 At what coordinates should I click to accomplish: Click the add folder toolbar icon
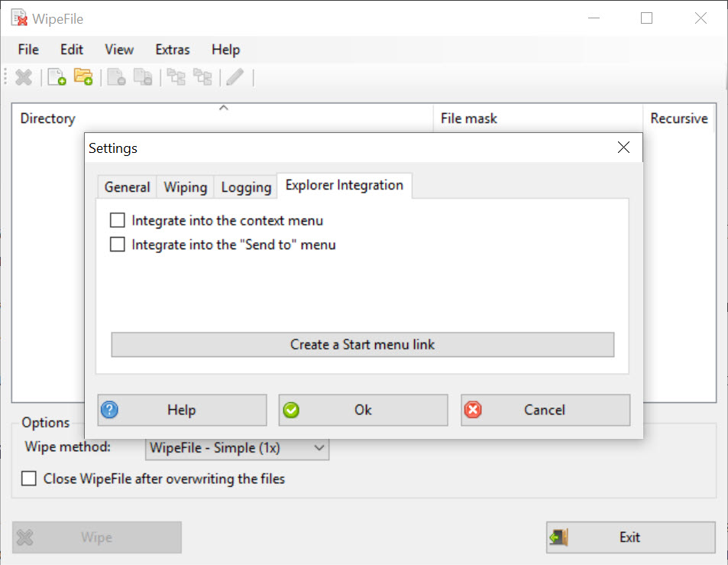coord(83,77)
